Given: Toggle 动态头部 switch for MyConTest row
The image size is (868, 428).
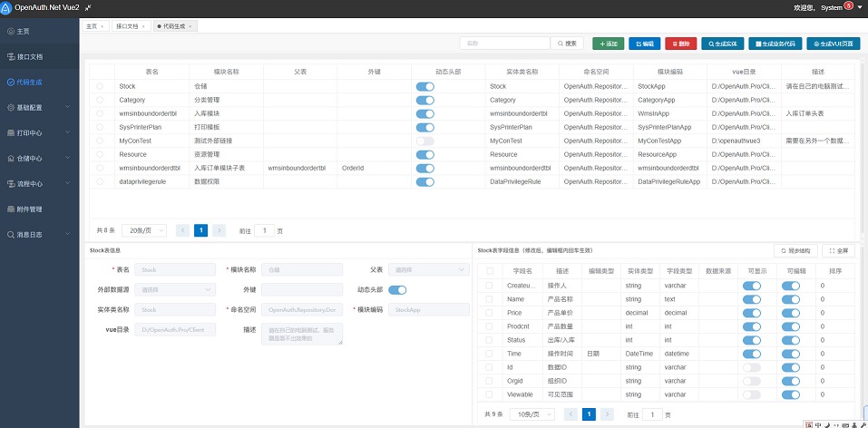Looking at the screenshot, I should tap(424, 141).
